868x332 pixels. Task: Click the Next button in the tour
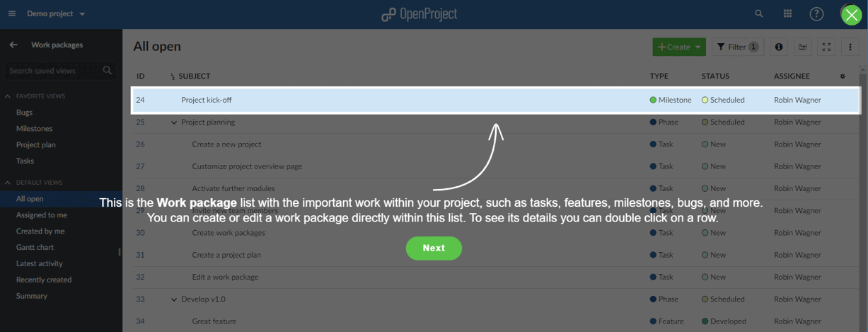pos(434,248)
